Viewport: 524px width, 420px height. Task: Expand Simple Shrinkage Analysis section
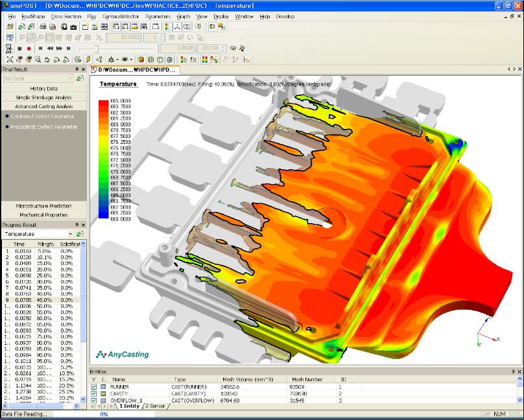tap(44, 97)
